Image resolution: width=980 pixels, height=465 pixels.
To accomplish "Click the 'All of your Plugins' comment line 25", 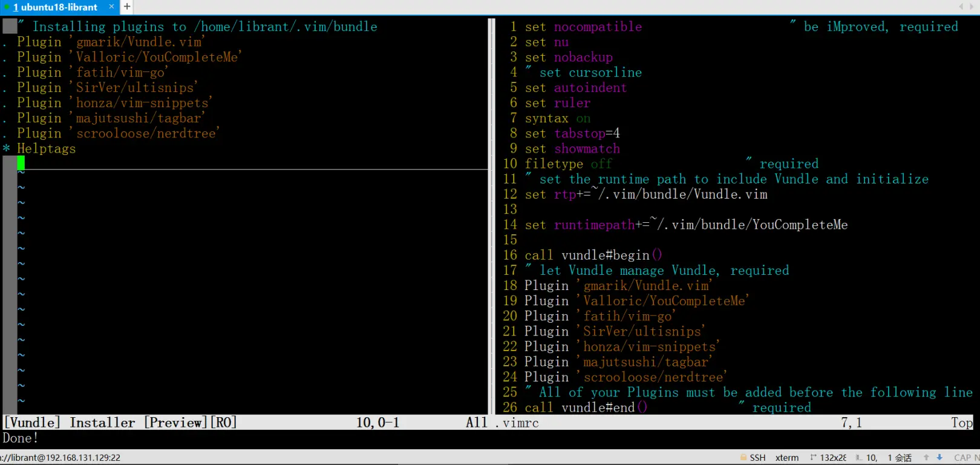I will tap(749, 392).
